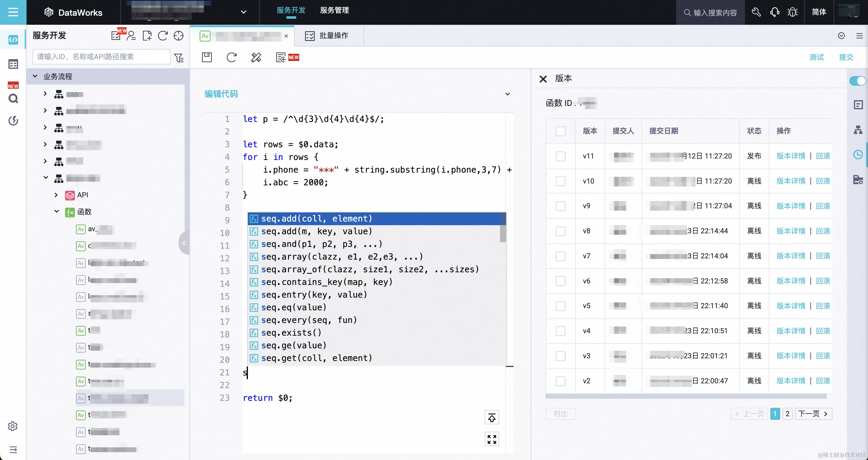Check the select-all checkbox in version table header
Screen dimensions: 868x460
pyautogui.click(x=561, y=131)
